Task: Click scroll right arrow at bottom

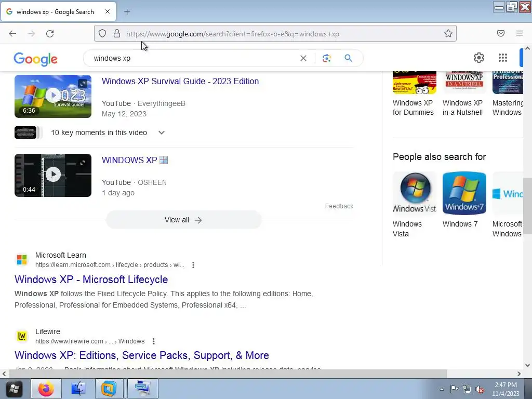Action: point(519,374)
